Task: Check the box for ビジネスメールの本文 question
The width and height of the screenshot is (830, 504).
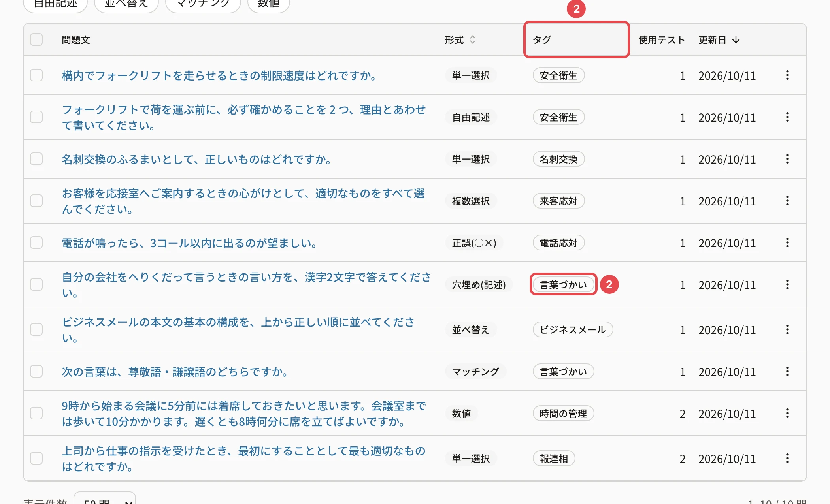Action: click(x=36, y=329)
